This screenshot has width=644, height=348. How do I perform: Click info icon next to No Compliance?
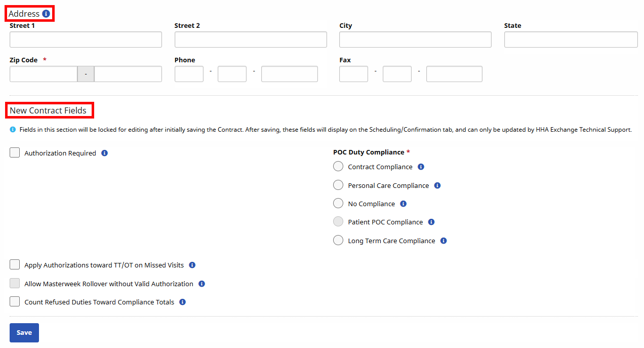[x=403, y=204]
